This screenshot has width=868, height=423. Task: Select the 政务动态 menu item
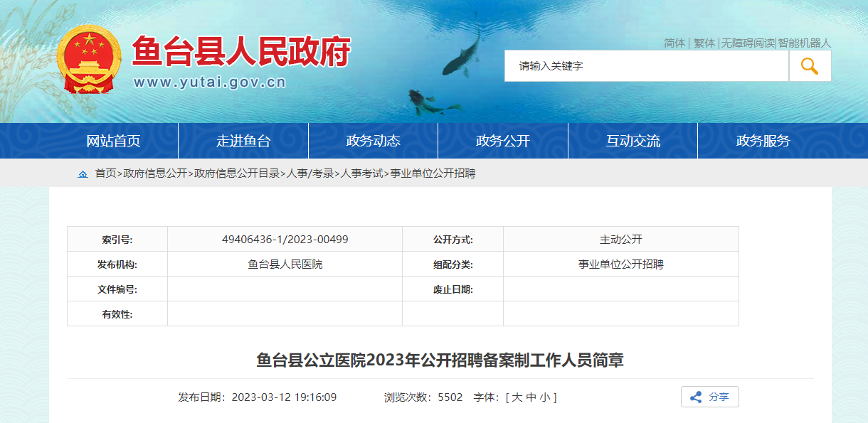[373, 141]
